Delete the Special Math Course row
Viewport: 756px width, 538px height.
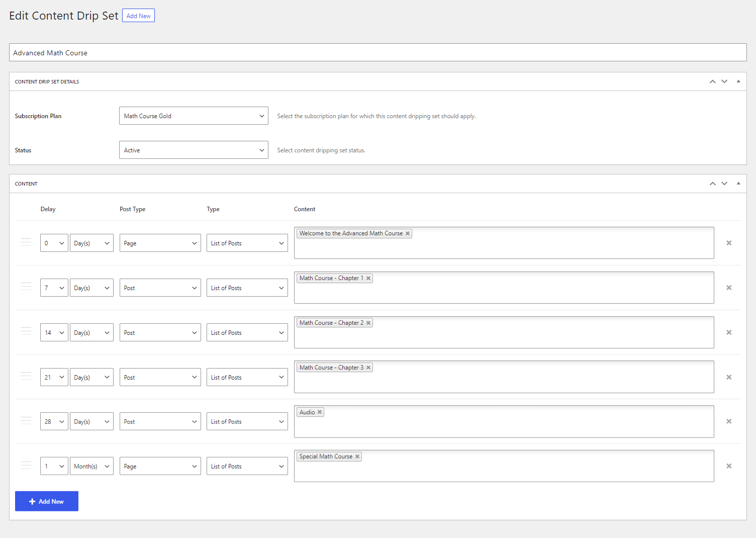(729, 466)
